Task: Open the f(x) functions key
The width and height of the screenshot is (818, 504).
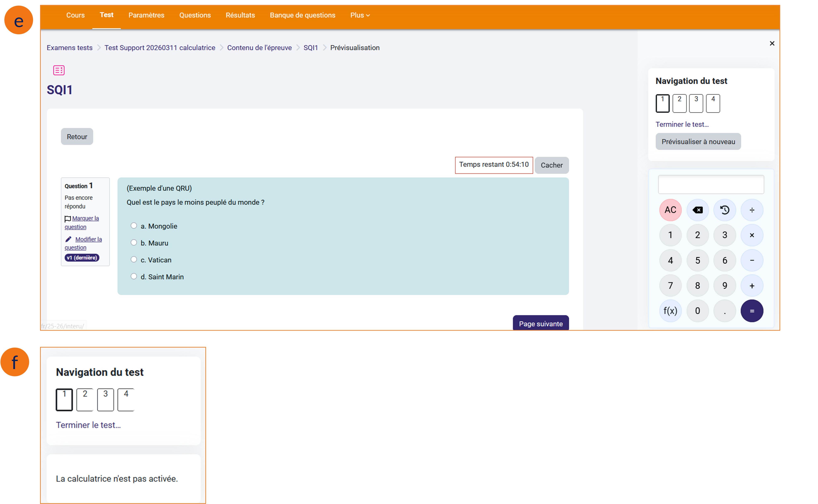Action: coord(670,311)
